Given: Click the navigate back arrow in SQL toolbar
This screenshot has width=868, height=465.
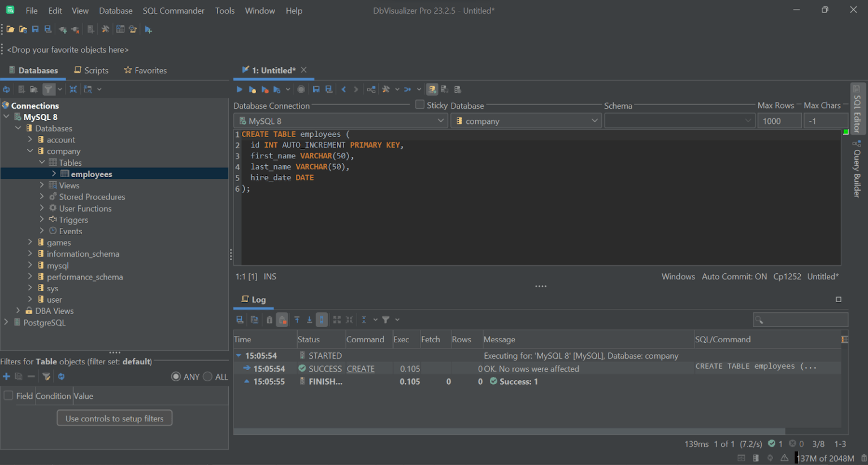Looking at the screenshot, I should (x=343, y=89).
